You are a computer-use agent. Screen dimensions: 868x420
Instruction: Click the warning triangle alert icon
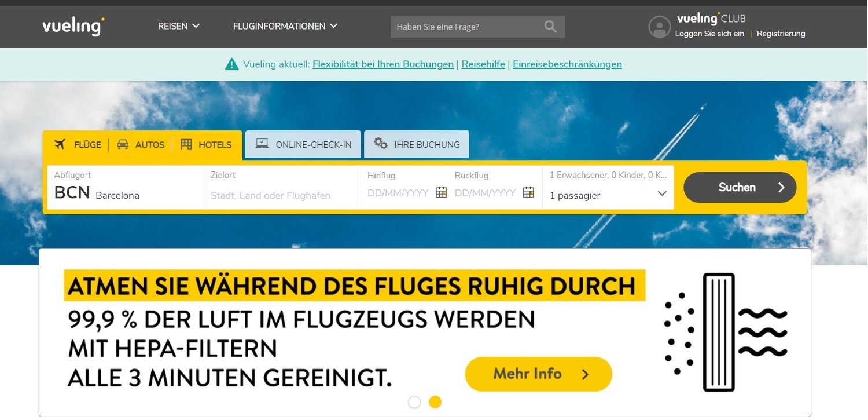click(x=232, y=64)
